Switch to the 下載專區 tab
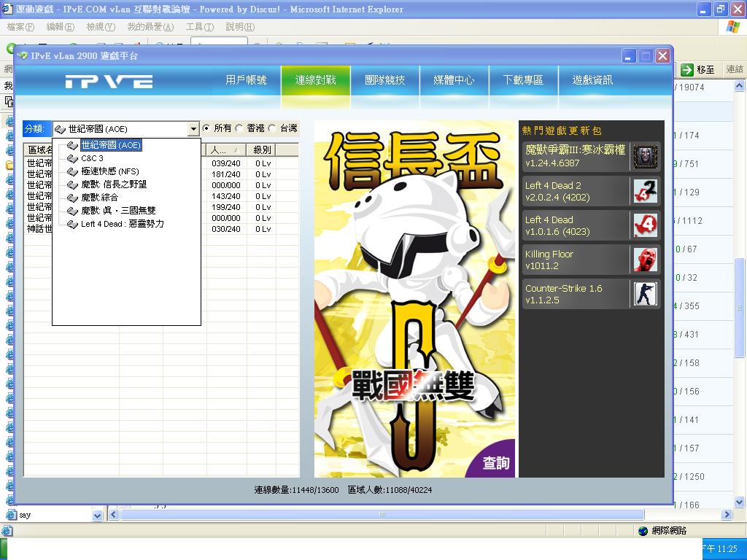 [x=523, y=80]
